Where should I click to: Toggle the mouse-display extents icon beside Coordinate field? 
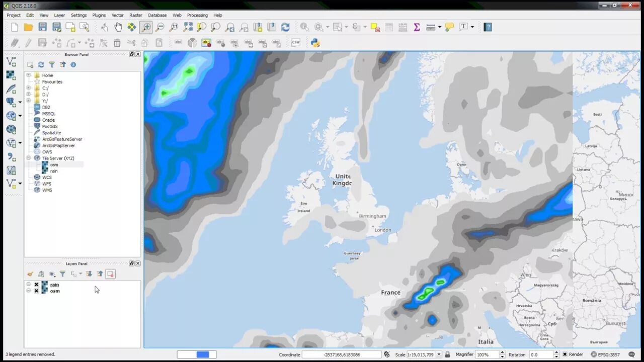coord(386,354)
